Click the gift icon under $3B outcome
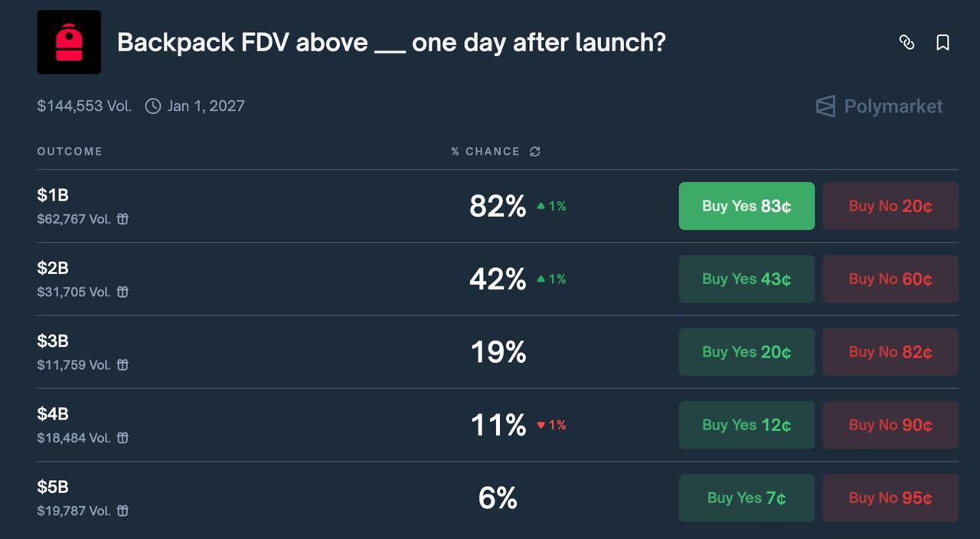Viewport: 980px width, 539px height. 122,365
